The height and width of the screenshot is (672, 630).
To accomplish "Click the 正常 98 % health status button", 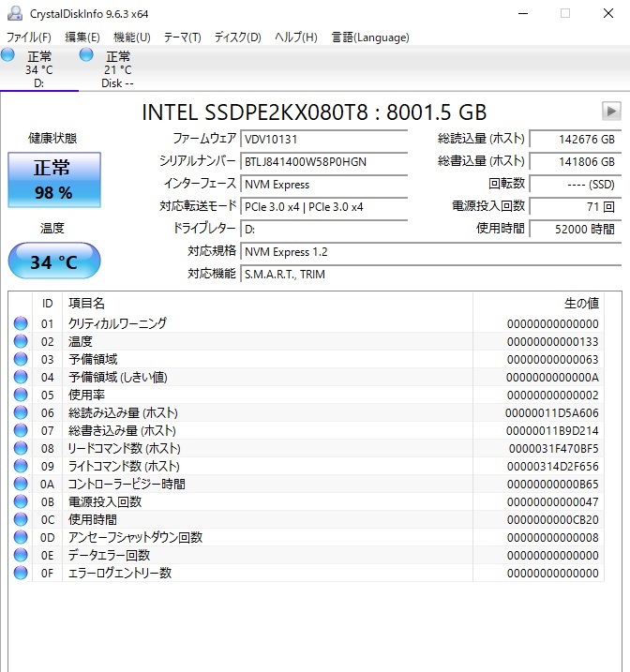I will tap(53, 180).
